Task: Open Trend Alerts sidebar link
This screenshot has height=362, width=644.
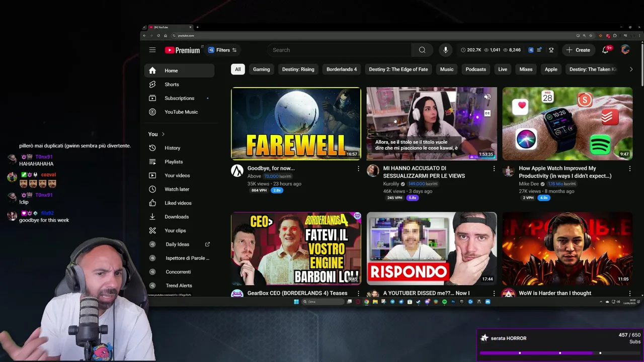Action: [179, 286]
